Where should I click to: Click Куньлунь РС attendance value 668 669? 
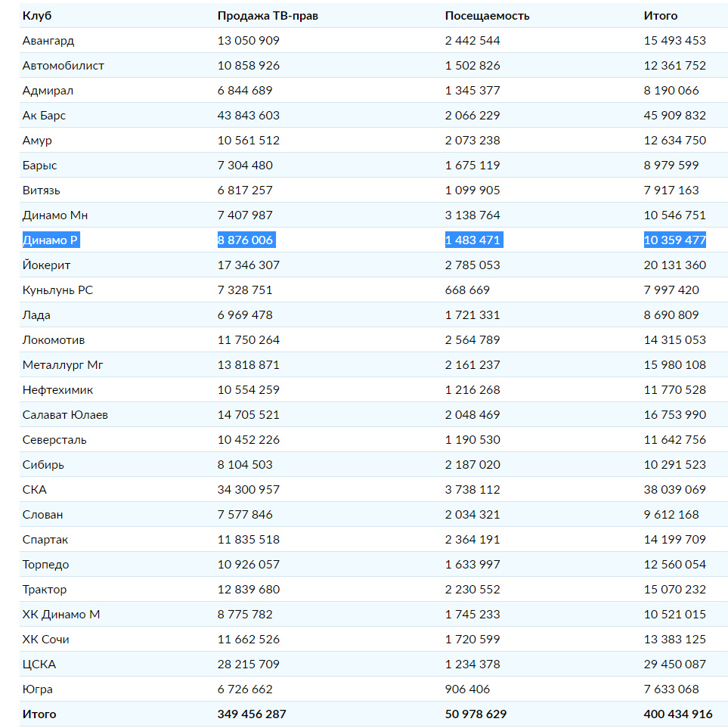point(467,290)
